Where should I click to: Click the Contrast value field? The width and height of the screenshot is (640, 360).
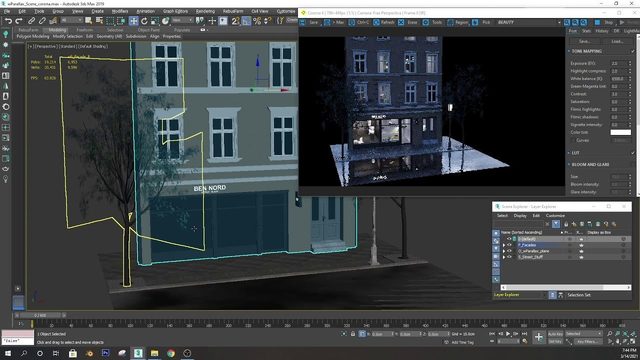click(619, 94)
